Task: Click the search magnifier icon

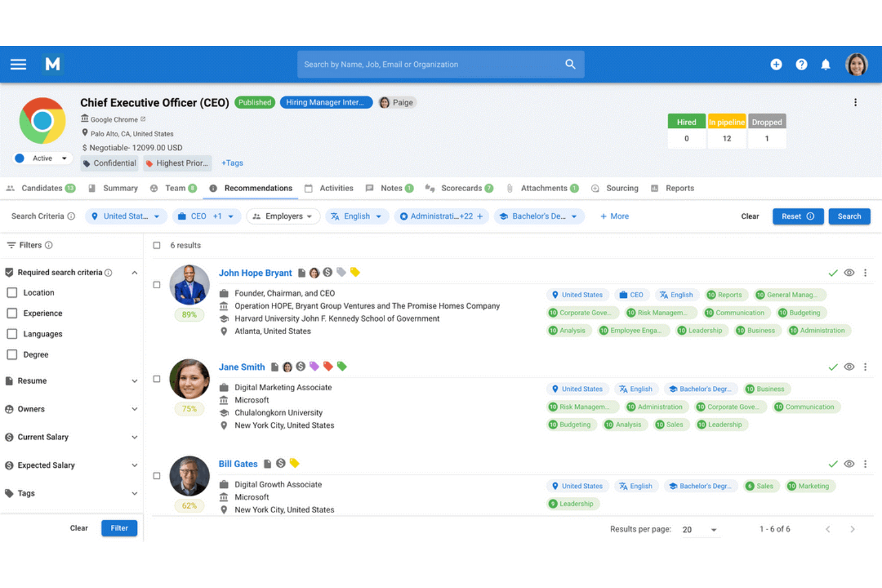Action: pyautogui.click(x=570, y=64)
